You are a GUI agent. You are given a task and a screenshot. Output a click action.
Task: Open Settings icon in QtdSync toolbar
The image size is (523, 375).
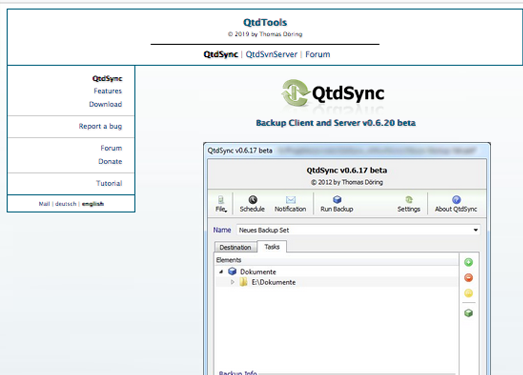pyautogui.click(x=409, y=200)
